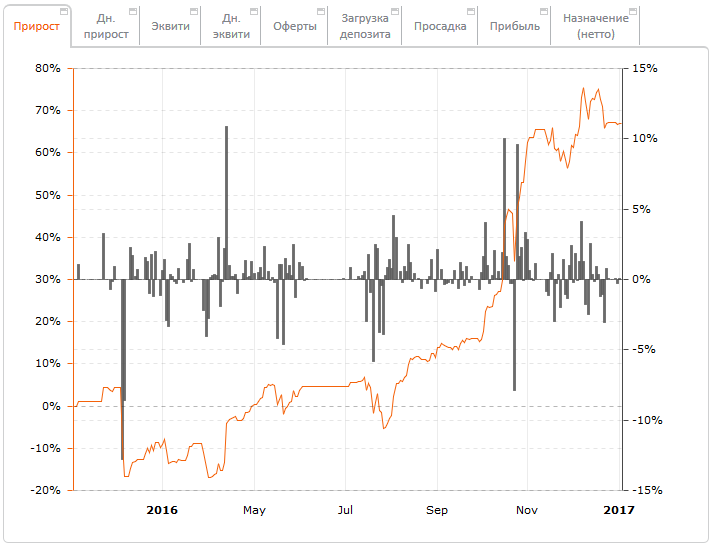The image size is (714, 548).
Task: Click the small window icon on Назначение (нетто) tab
Action: point(633,11)
